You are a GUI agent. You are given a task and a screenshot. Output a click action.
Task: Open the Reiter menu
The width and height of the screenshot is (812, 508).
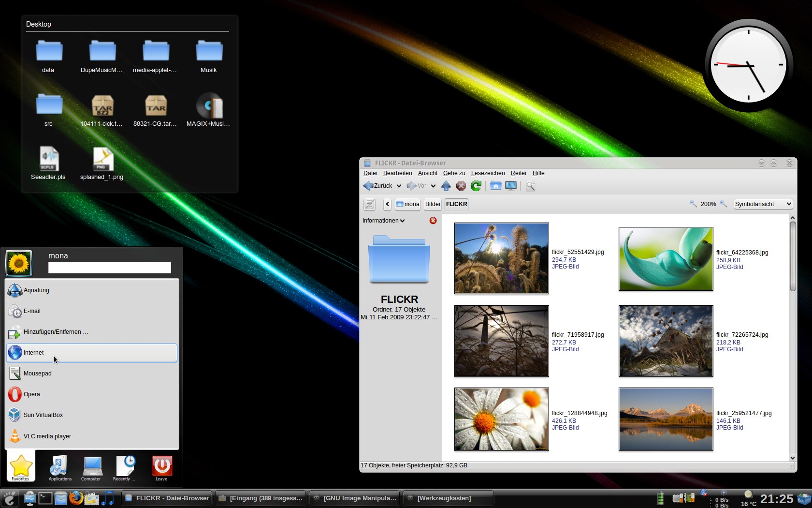(x=519, y=173)
